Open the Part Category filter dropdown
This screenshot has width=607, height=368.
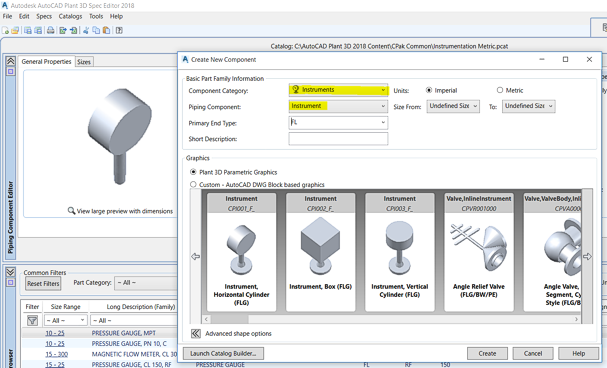pyautogui.click(x=146, y=283)
